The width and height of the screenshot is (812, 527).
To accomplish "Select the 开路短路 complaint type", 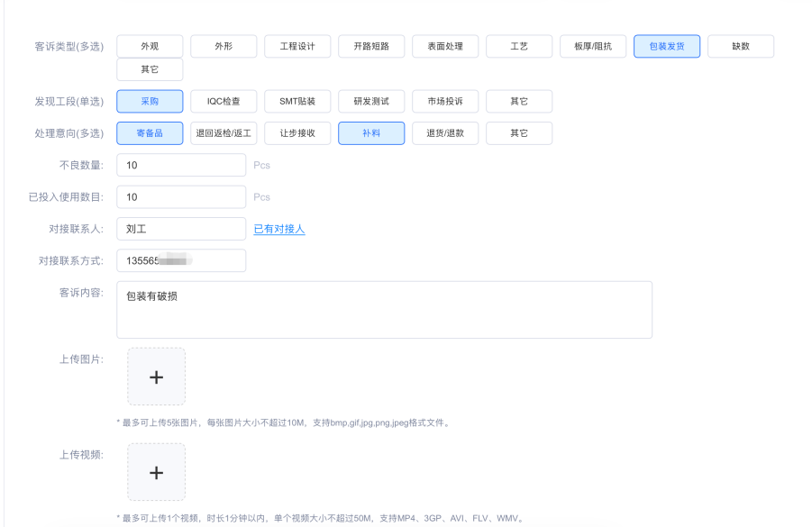I will (x=371, y=46).
